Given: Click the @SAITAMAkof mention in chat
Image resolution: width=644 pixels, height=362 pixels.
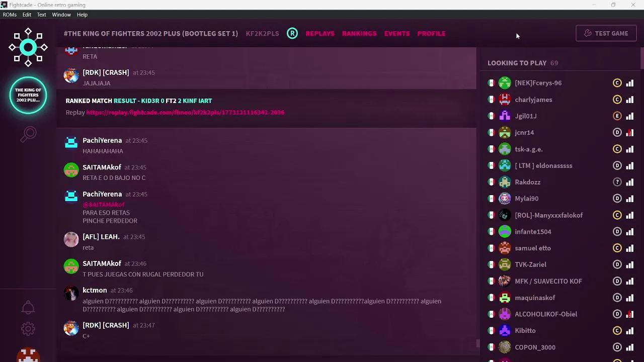Looking at the screenshot, I should pos(104,205).
